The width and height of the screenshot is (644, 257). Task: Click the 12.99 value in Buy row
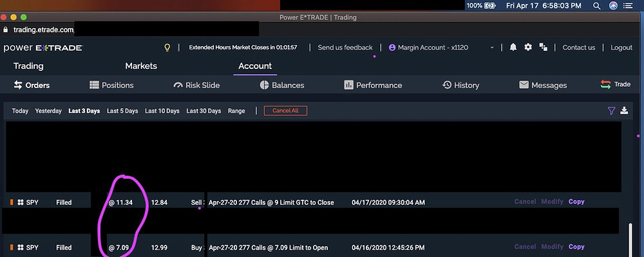159,247
